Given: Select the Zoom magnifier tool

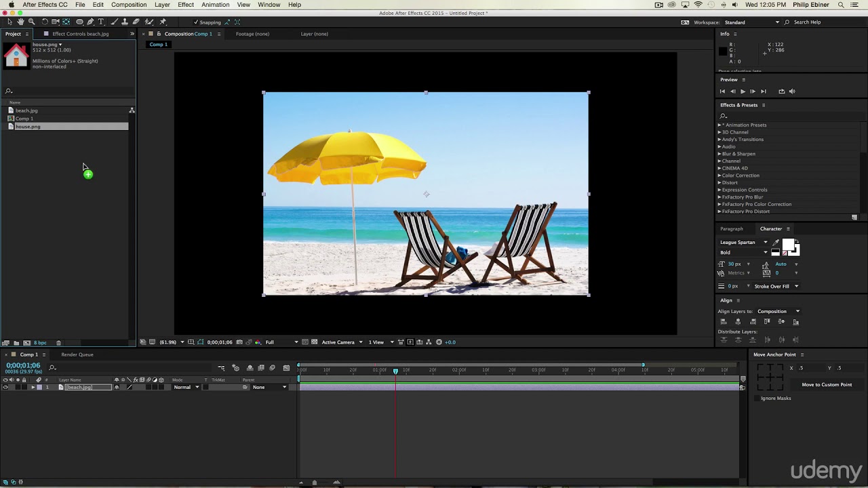Looking at the screenshot, I should pos(31,22).
